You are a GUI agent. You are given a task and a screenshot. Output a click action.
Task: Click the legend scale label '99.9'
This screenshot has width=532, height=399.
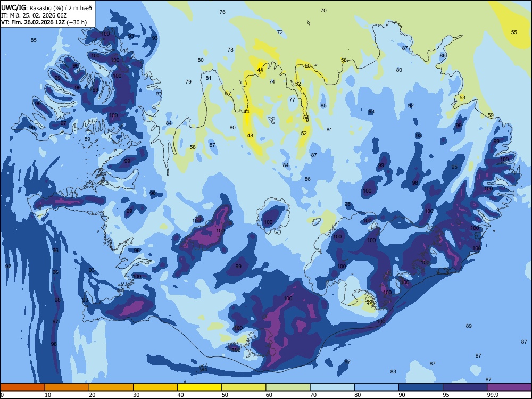493,395
